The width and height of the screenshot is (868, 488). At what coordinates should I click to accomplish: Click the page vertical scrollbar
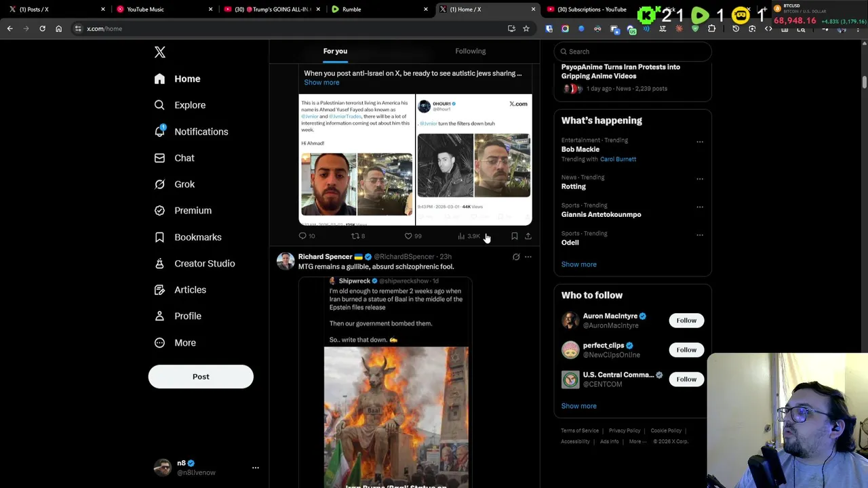(865, 81)
